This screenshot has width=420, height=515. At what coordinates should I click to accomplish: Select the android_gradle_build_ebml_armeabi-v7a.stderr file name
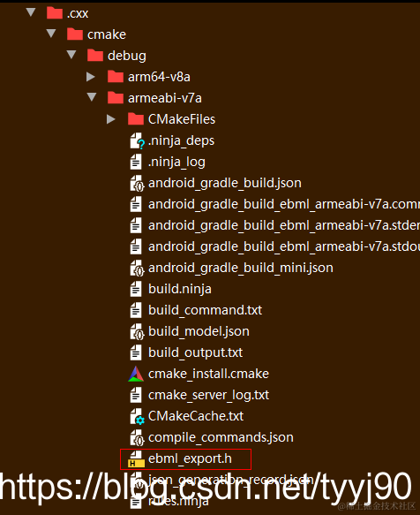coord(284,225)
